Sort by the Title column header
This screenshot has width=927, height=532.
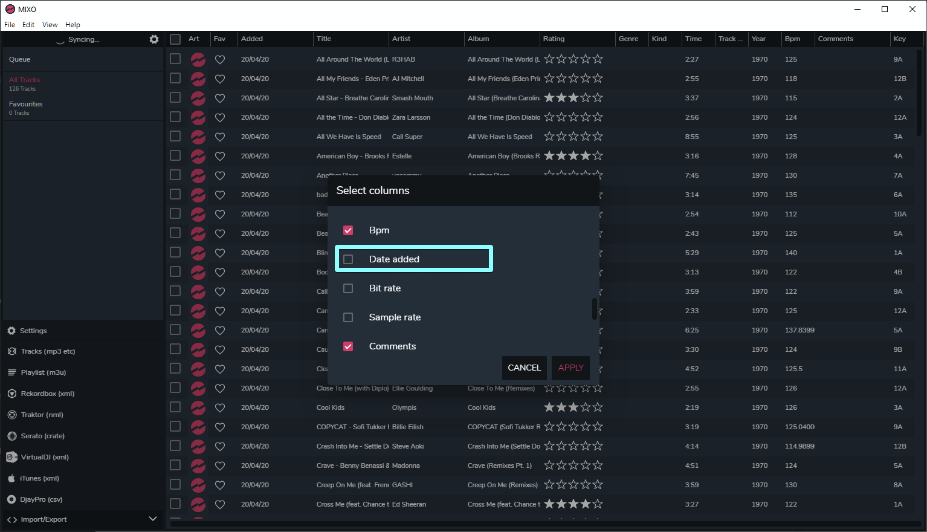(324, 38)
